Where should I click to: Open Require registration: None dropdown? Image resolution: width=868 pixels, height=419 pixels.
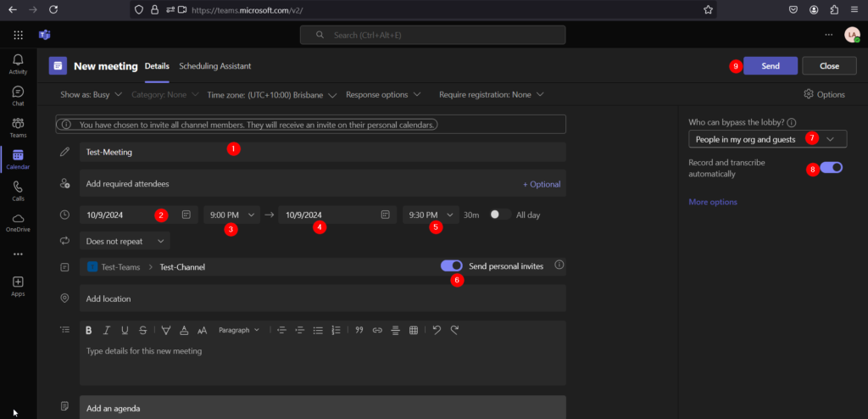[492, 95]
